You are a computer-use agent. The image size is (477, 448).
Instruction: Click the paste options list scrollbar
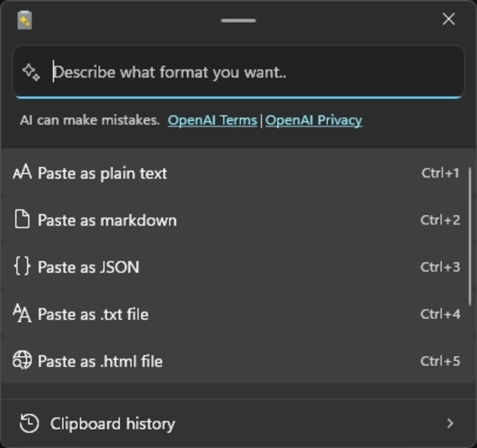pos(470,236)
